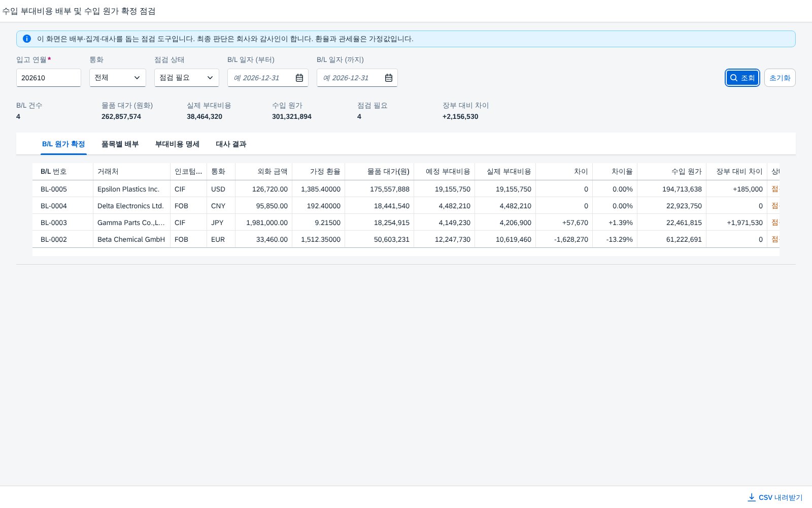This screenshot has height=508, width=812.
Task: Click the blue info icon in the banner
Action: (27, 39)
